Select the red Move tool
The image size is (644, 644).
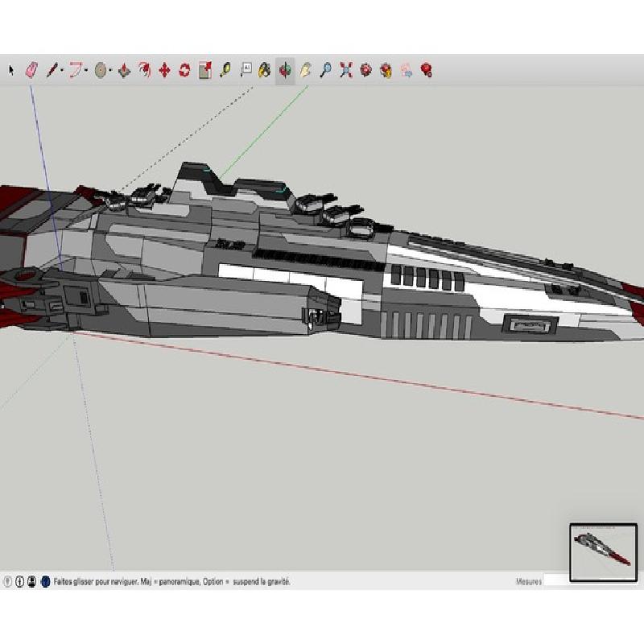[164, 71]
